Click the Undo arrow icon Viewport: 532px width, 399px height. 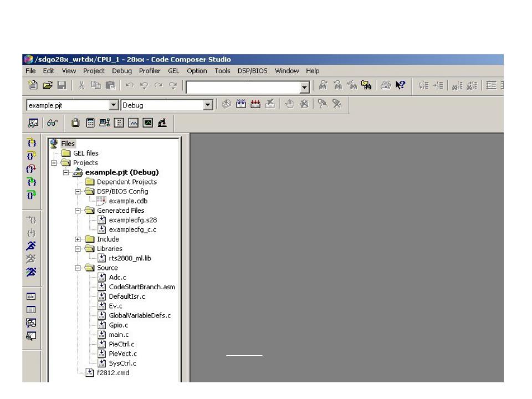click(x=130, y=85)
